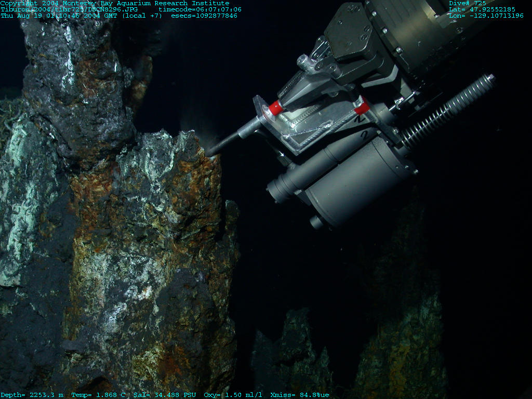Select the Lat coordinate readout
532x399 pixels.
click(x=482, y=9)
